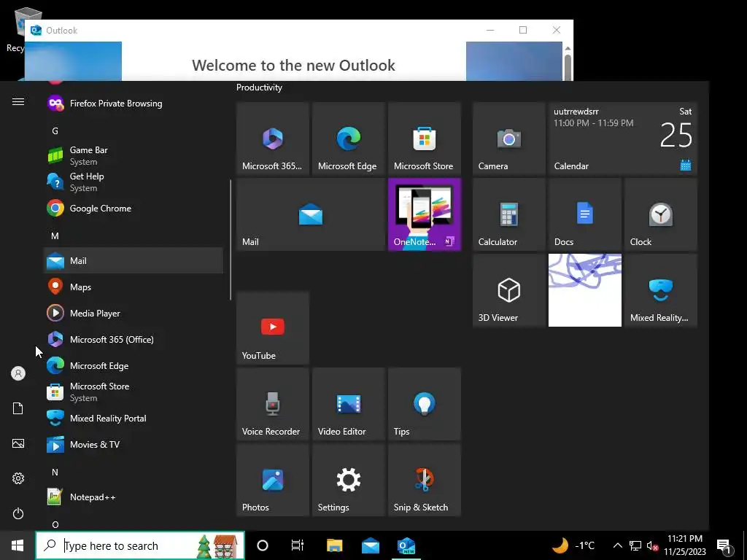Open Task View on the taskbar

[298, 545]
